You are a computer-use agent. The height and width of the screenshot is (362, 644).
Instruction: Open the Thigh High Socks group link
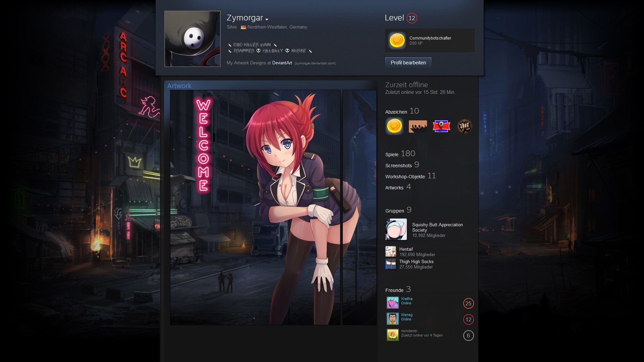tap(416, 262)
